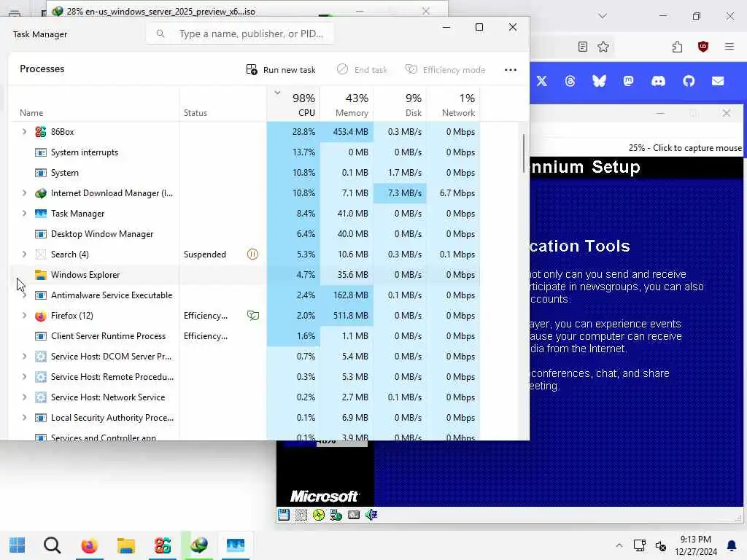Expand the 86Box process group

(x=24, y=131)
